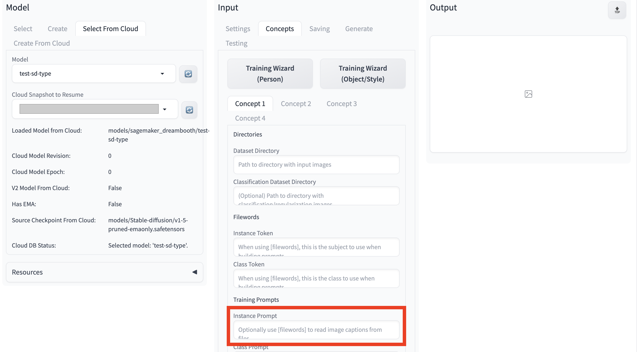Click the scroll to TOP icon
644x352 pixels.
pos(617,10)
